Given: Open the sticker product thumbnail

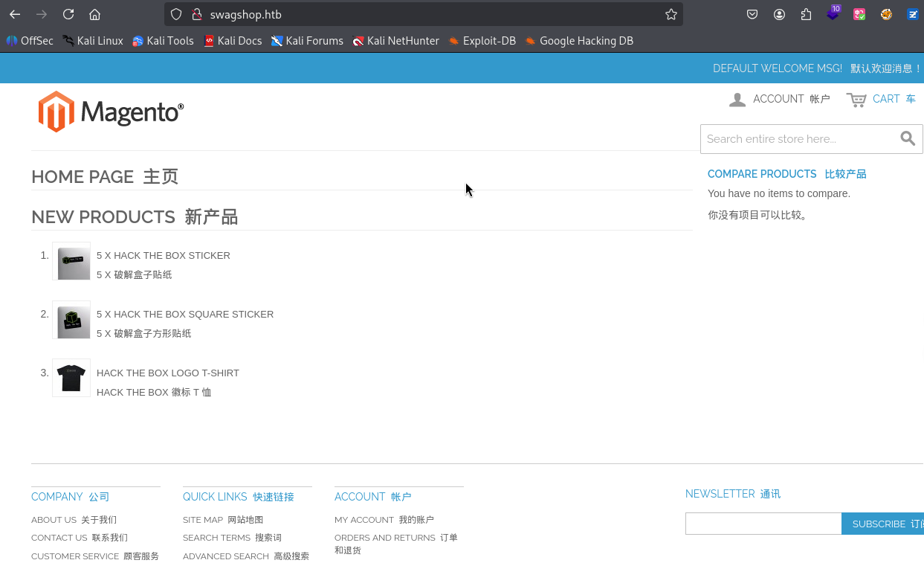Looking at the screenshot, I should pyautogui.click(x=71, y=261).
